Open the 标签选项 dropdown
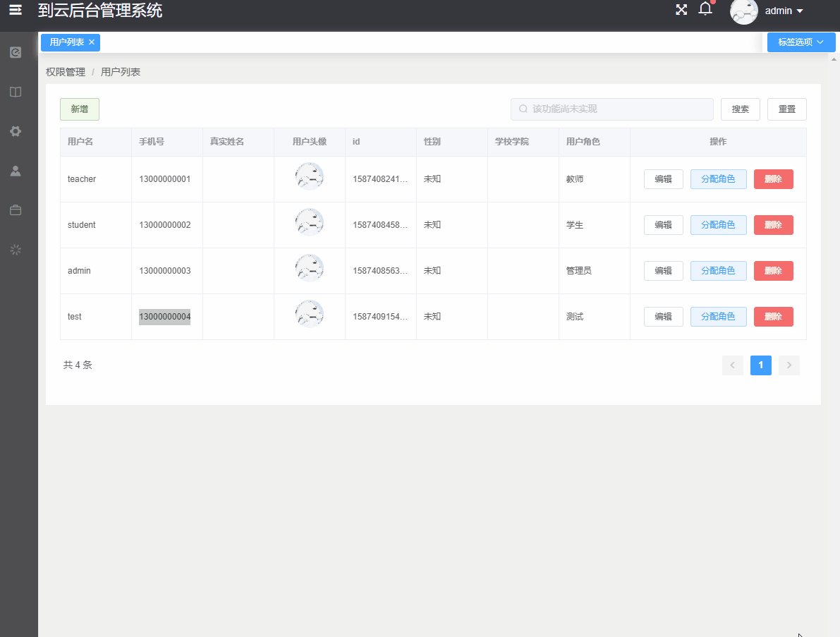Screen dimensions: 840x637 point(801,42)
